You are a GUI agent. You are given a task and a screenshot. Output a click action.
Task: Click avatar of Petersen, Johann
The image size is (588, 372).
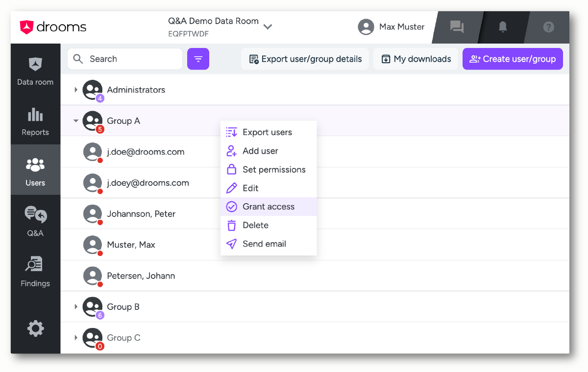pos(93,276)
